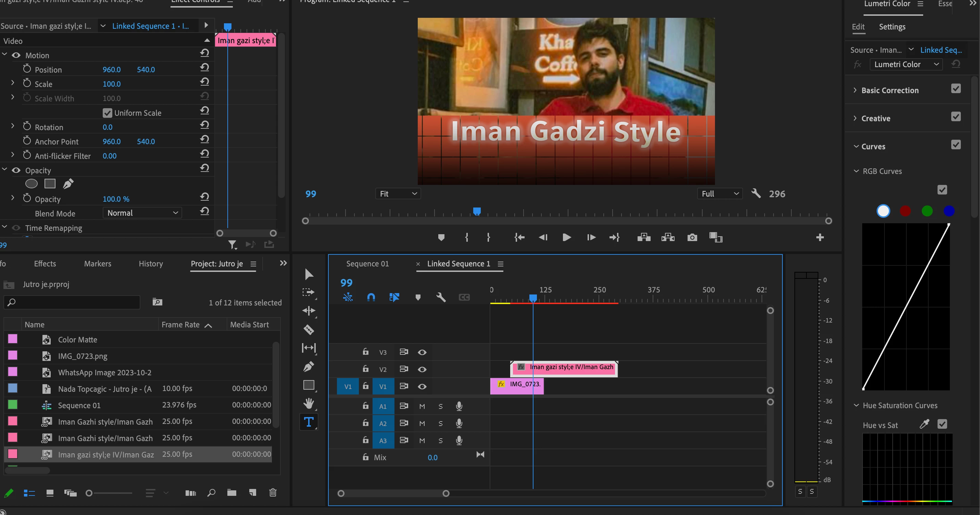Select the red channel curve swatch
Image resolution: width=980 pixels, height=515 pixels.
pyautogui.click(x=905, y=211)
